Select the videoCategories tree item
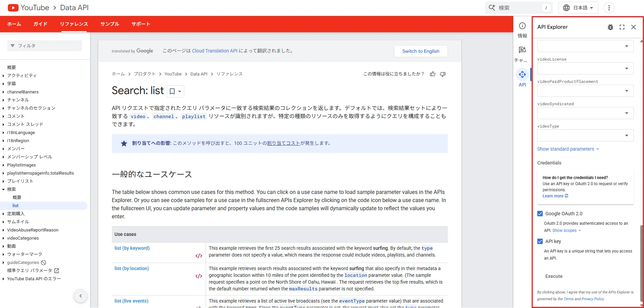 click(x=23, y=238)
